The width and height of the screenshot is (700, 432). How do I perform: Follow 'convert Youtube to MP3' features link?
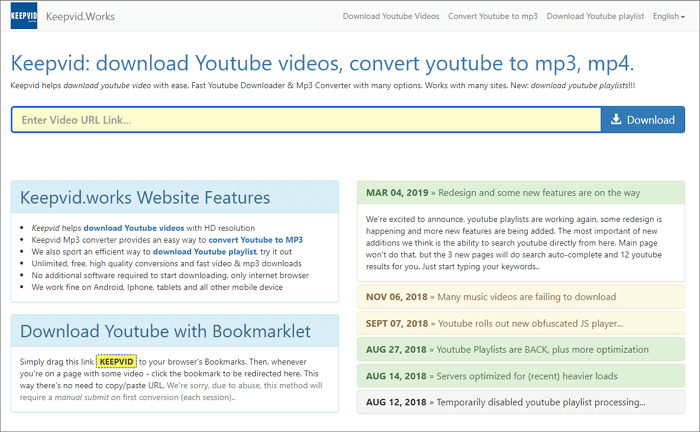pyautogui.click(x=254, y=240)
